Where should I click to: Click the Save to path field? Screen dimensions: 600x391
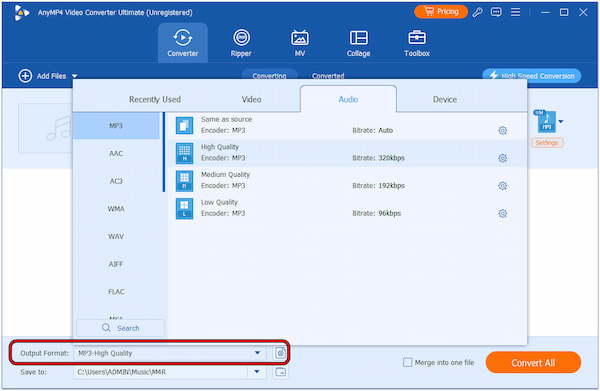(161, 372)
